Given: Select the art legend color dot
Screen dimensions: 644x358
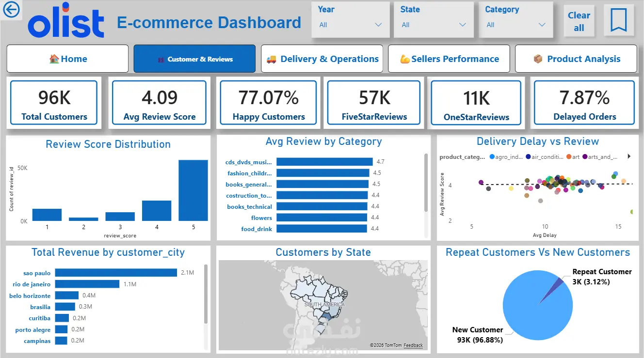Looking at the screenshot, I should [568, 157].
